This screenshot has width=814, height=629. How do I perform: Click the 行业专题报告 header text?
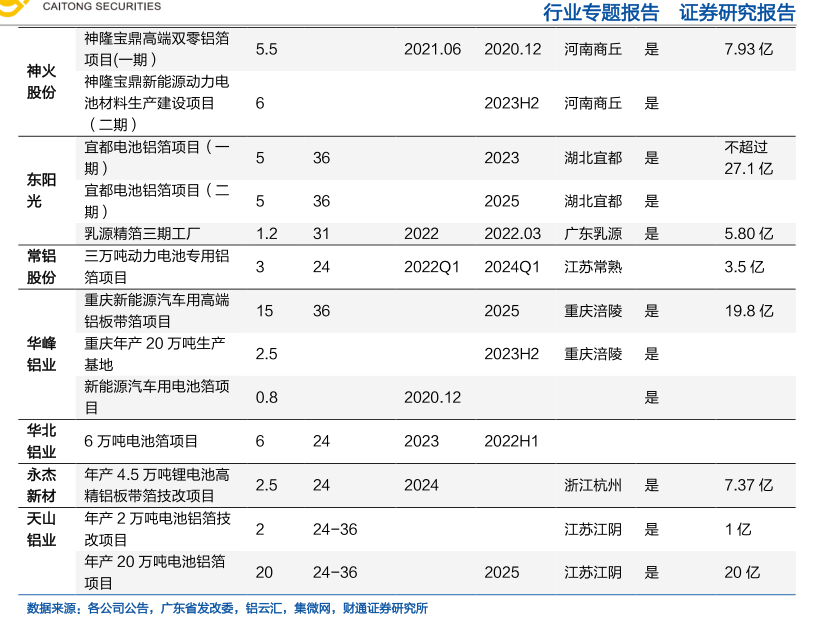coord(600,13)
